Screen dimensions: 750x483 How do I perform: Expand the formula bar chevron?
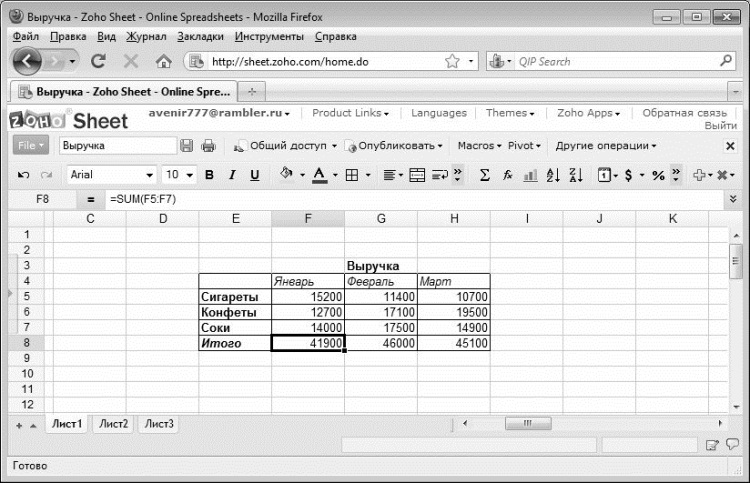point(733,199)
